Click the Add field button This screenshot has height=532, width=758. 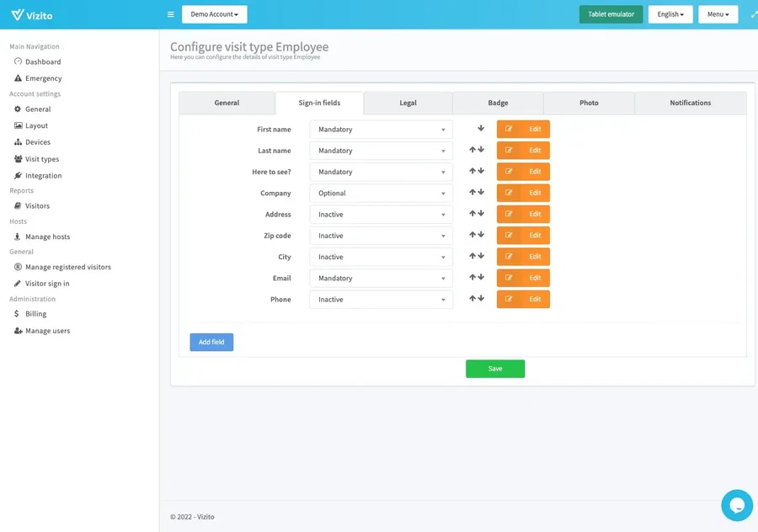211,342
